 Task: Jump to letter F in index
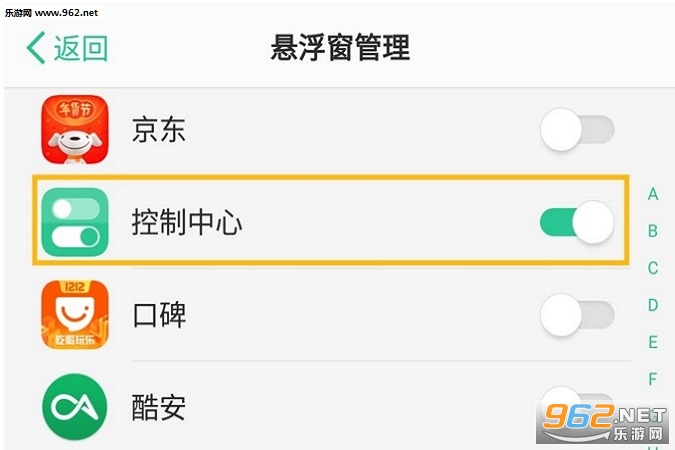653,379
